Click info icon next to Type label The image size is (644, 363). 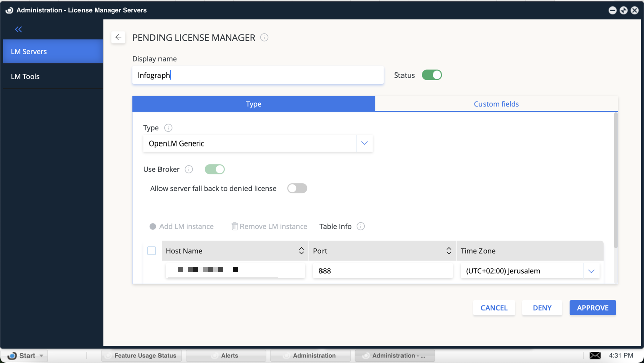point(168,128)
